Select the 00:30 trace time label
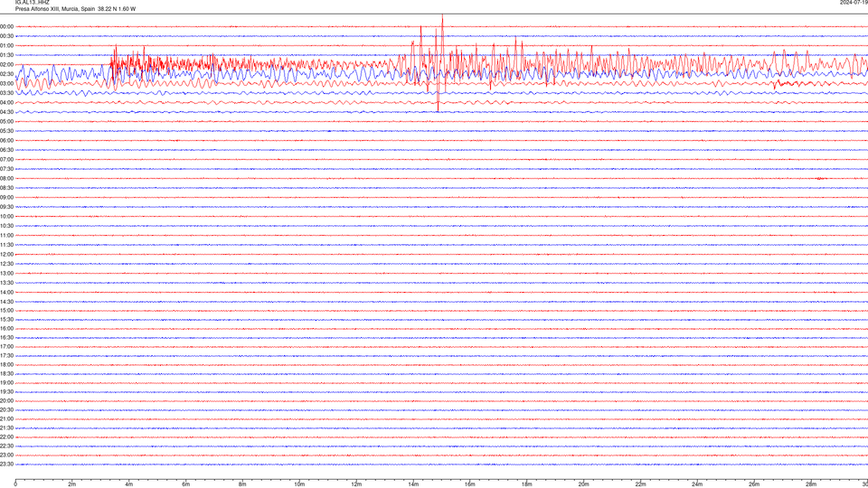Image resolution: width=868 pixels, height=488 pixels. 6,36
